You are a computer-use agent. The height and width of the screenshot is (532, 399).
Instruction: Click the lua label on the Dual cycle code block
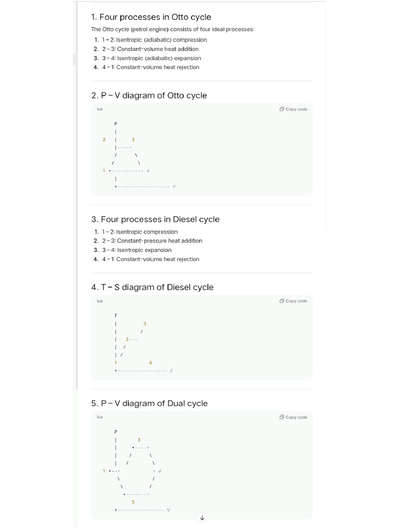(x=99, y=417)
